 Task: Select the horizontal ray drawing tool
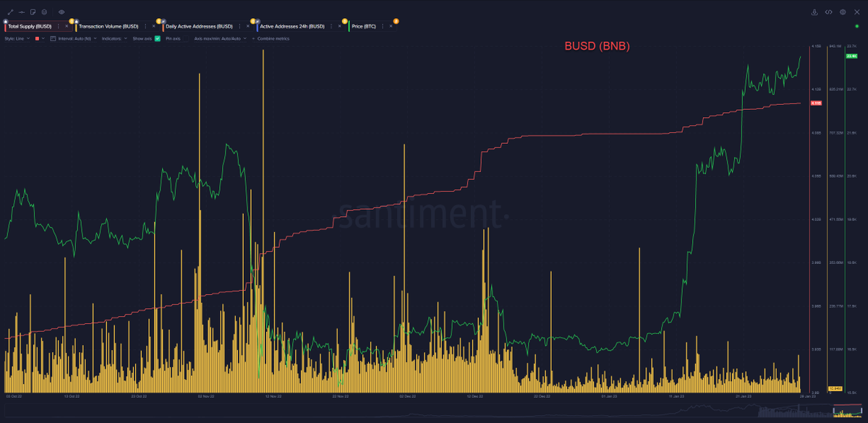(22, 12)
